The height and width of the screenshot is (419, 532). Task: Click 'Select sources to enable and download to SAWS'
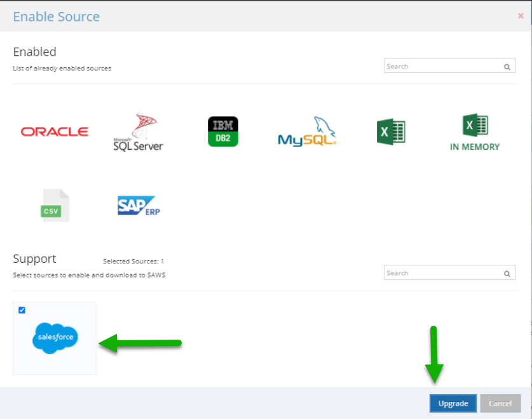pyautogui.click(x=89, y=276)
